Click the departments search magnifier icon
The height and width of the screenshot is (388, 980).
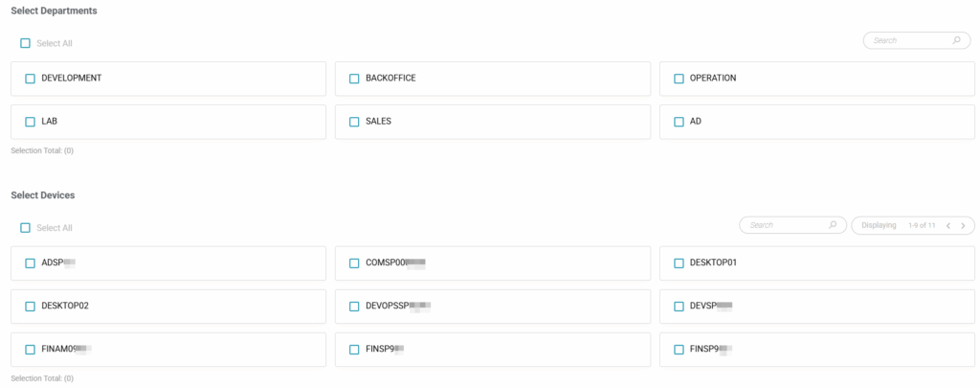[x=956, y=41]
